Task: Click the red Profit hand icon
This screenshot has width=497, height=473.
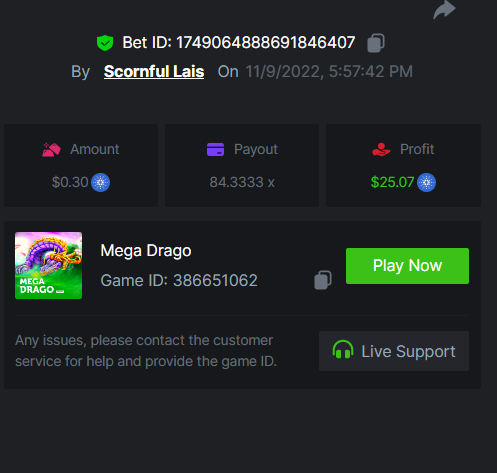Action: click(x=381, y=149)
